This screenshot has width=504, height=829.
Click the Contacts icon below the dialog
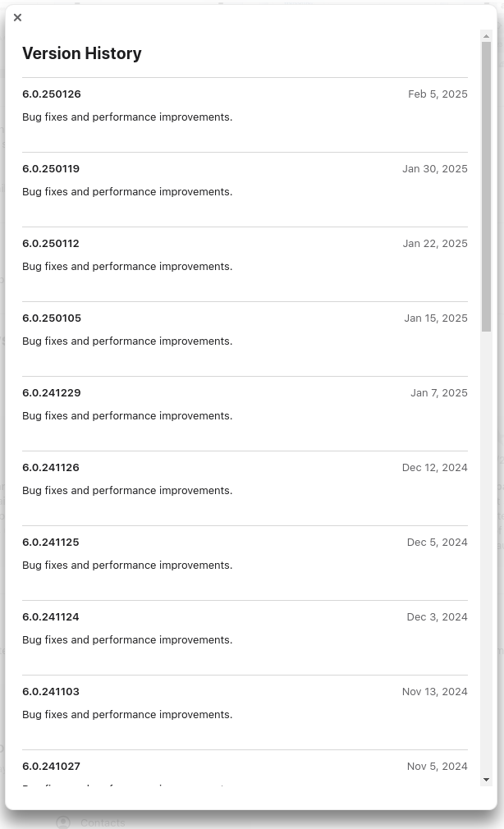(63, 822)
